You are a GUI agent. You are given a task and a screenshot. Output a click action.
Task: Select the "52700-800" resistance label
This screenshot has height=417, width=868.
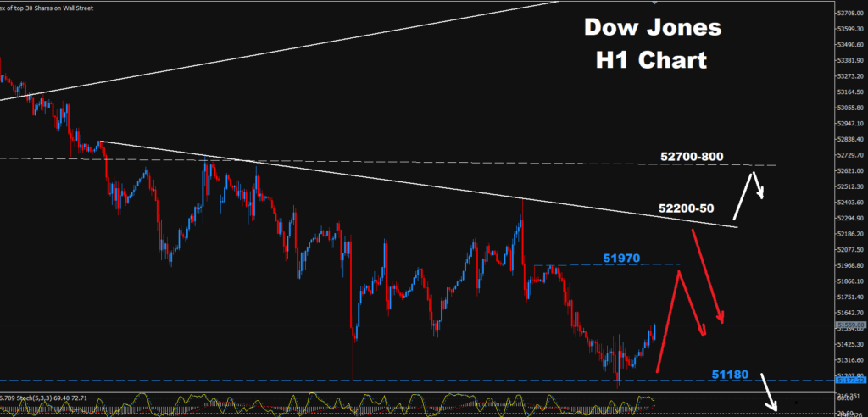(x=692, y=158)
